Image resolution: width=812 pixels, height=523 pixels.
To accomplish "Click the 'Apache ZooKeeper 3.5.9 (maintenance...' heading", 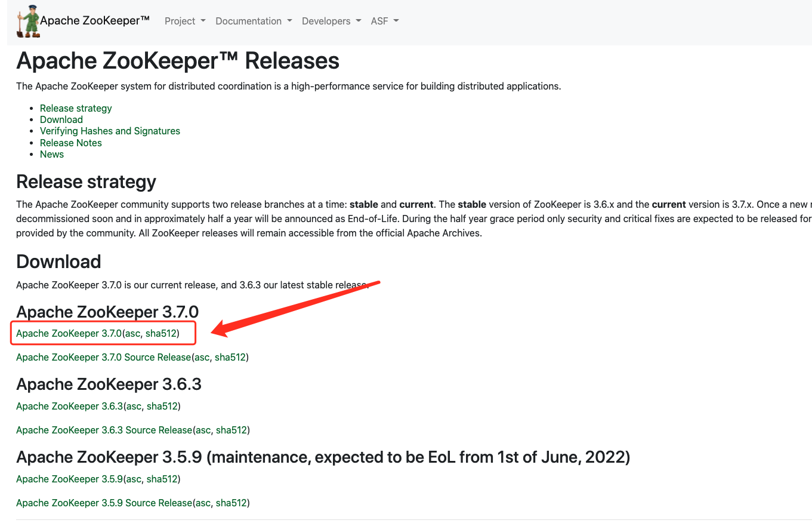I will pos(323,457).
